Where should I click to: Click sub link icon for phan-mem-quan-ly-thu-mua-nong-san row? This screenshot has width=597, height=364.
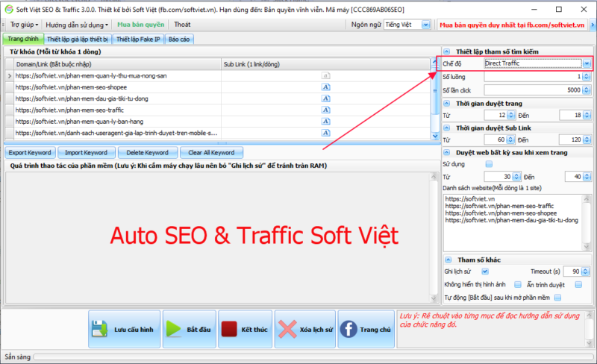[325, 76]
